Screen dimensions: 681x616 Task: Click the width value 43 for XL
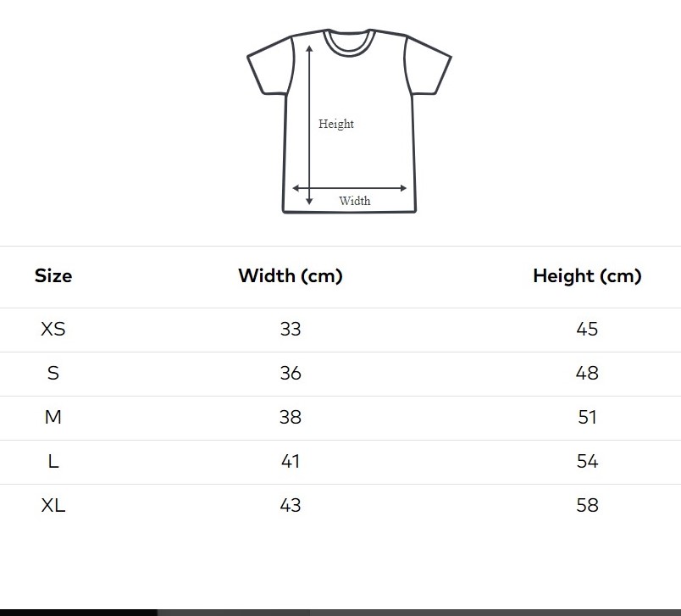click(291, 505)
